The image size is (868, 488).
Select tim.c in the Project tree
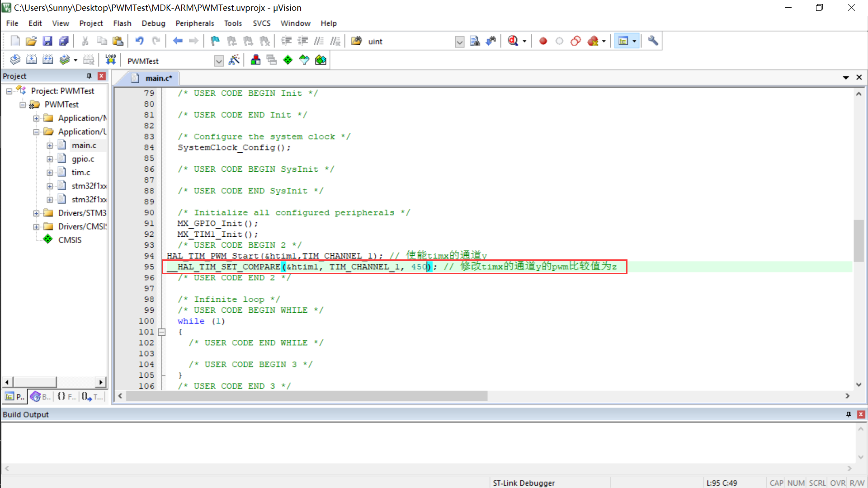(80, 172)
